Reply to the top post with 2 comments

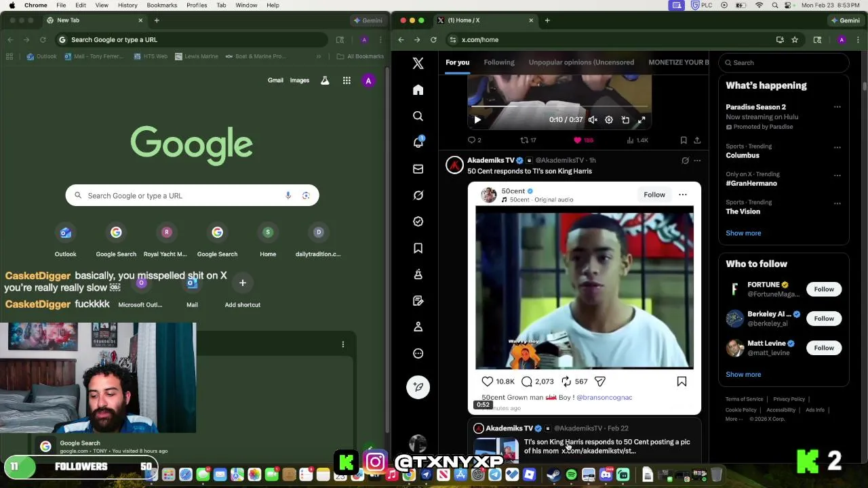click(472, 140)
